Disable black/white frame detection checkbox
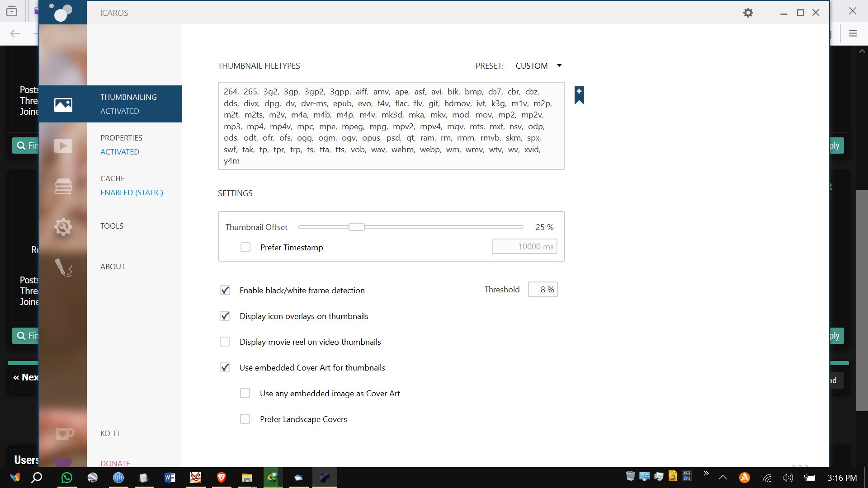Image resolution: width=868 pixels, height=488 pixels. click(225, 290)
